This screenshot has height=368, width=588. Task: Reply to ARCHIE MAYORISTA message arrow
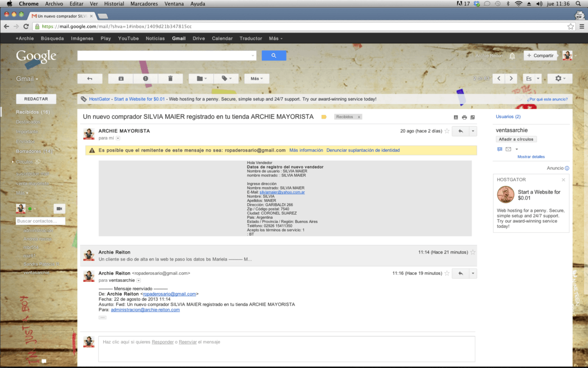(460, 131)
